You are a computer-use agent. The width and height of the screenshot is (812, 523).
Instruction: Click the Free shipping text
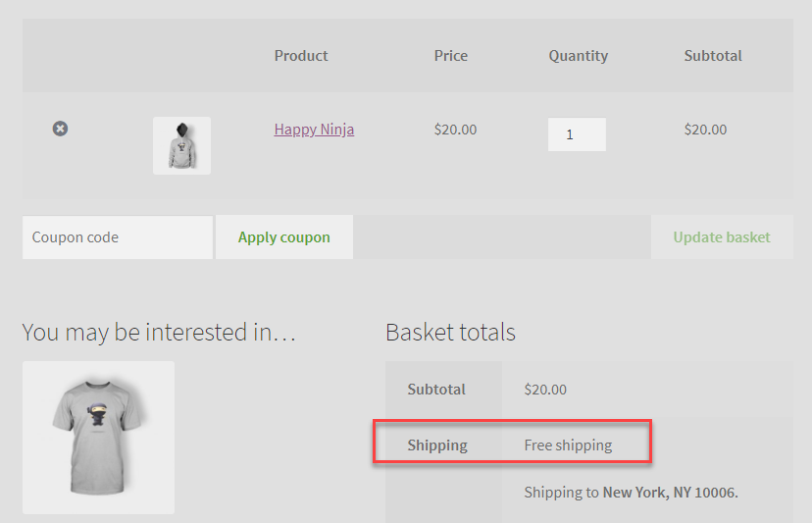point(568,445)
